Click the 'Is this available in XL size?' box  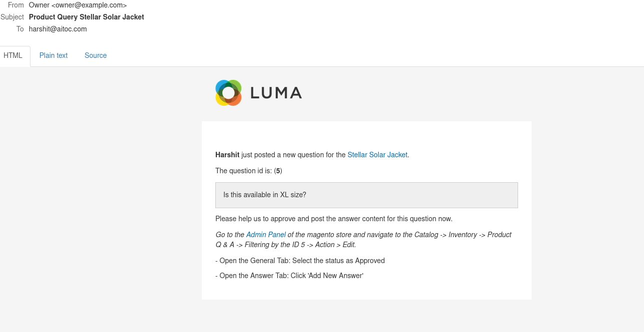pyautogui.click(x=367, y=195)
